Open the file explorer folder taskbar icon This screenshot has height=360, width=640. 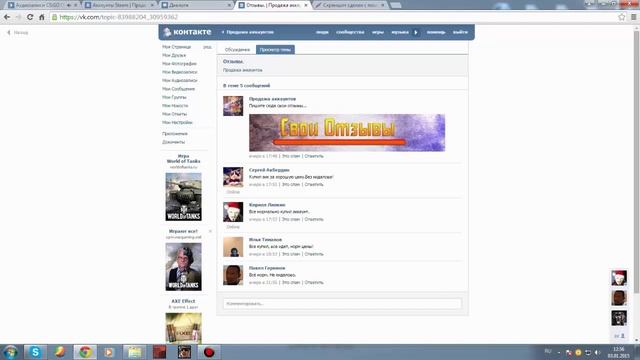pyautogui.click(x=134, y=352)
